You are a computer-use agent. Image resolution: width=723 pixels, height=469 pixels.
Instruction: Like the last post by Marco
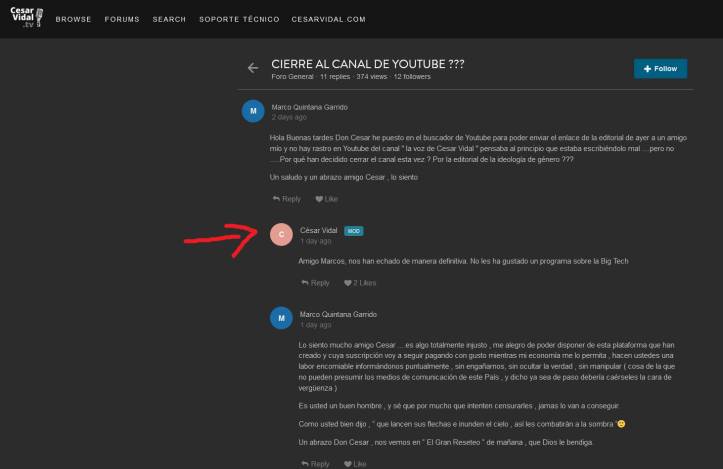354,464
